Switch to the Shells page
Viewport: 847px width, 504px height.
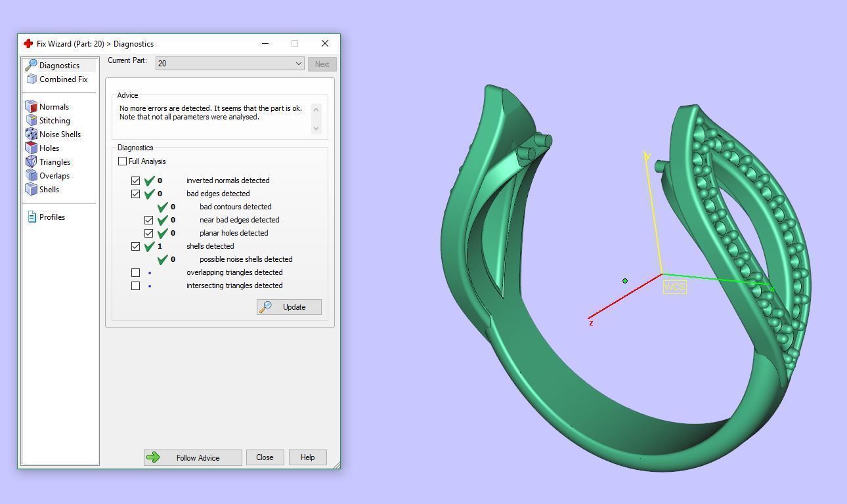point(49,190)
